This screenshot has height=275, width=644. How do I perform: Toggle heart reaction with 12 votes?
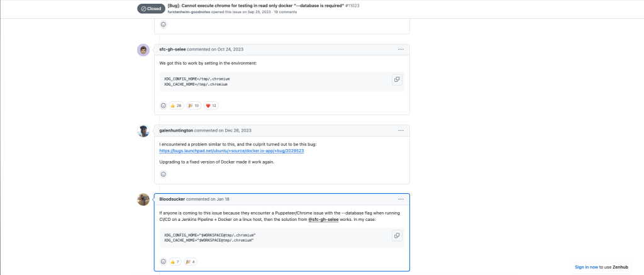point(211,106)
